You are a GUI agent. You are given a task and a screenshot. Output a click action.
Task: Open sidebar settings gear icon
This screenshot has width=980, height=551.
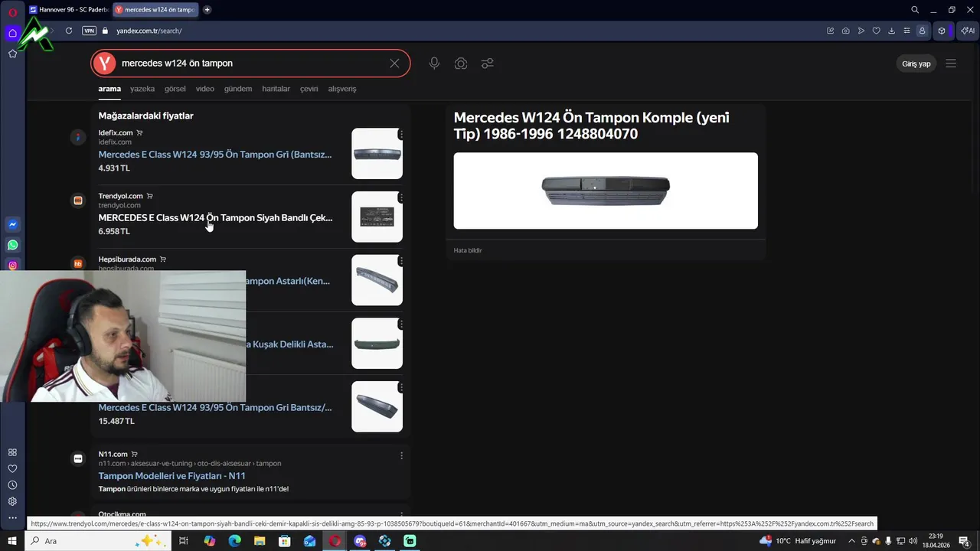point(12,501)
